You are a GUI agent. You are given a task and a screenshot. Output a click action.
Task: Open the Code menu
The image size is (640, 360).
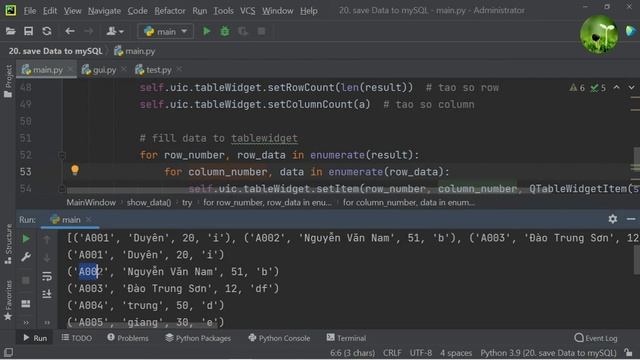tap(138, 11)
